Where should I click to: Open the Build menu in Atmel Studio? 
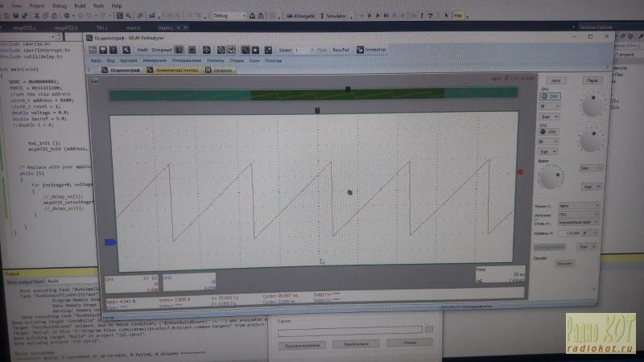[x=78, y=5]
